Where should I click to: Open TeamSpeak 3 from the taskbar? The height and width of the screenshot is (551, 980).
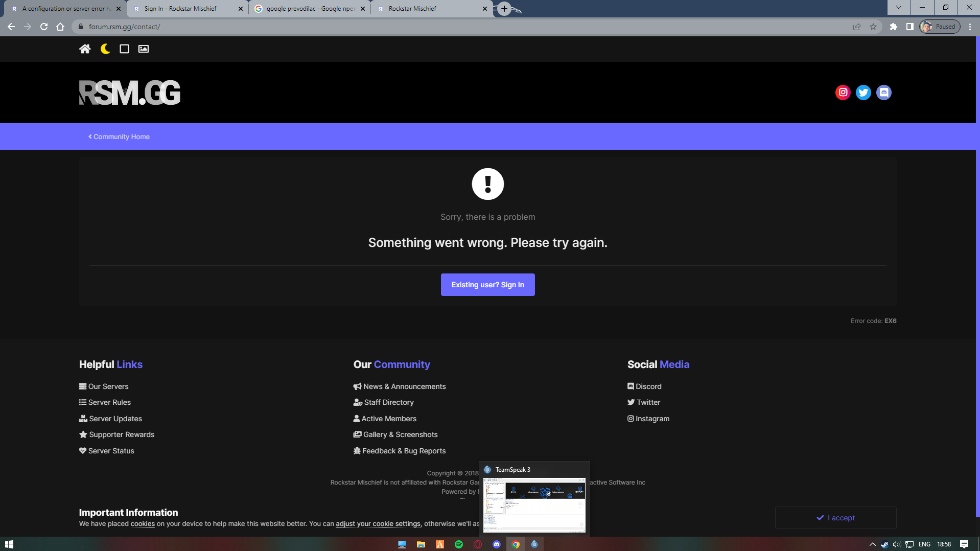[x=534, y=544]
